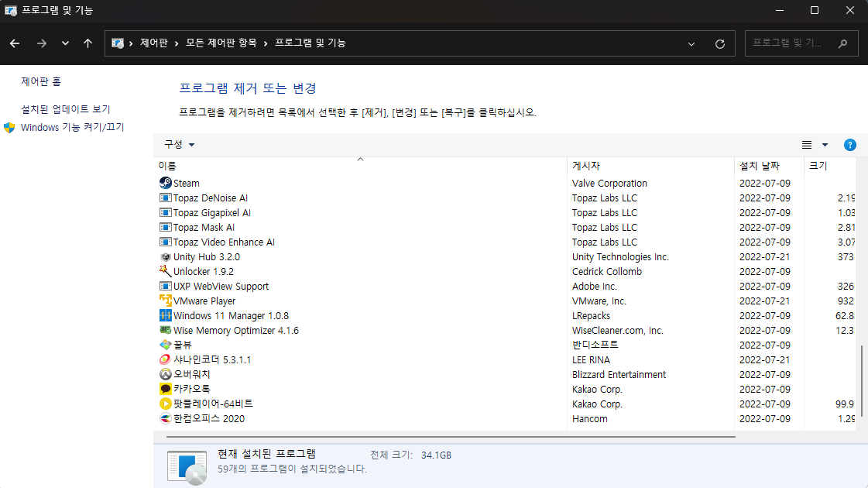This screenshot has width=868, height=488.
Task: Open 설치된 업데이트 보기 link
Action: coord(65,109)
